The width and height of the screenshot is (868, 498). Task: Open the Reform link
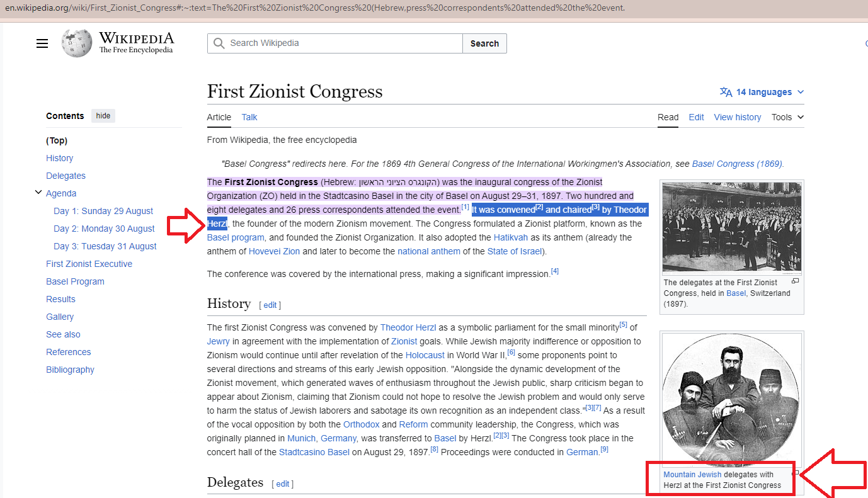tap(414, 424)
